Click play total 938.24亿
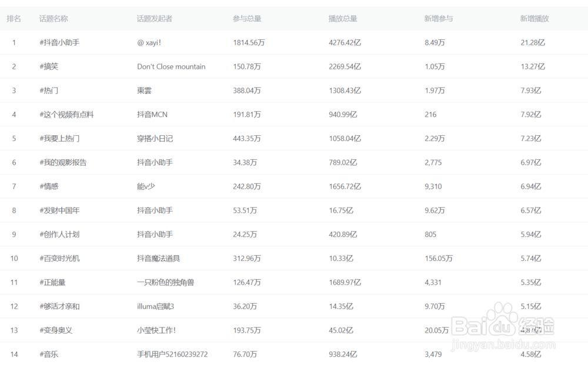 343,354
